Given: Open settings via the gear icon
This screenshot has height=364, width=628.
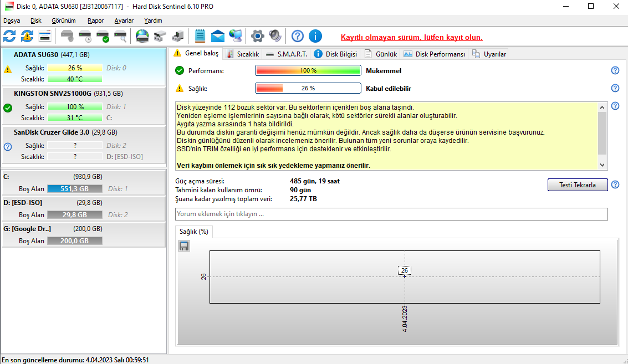Looking at the screenshot, I should [258, 36].
